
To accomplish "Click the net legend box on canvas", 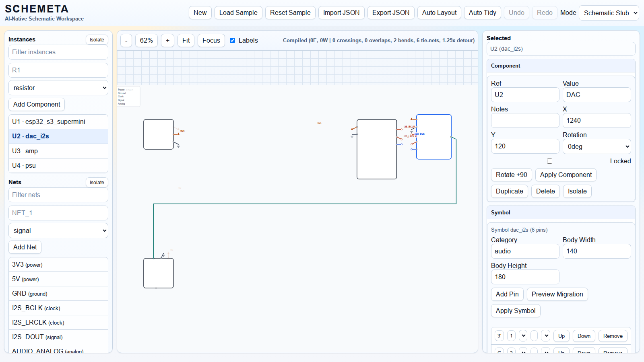I will point(128,97).
